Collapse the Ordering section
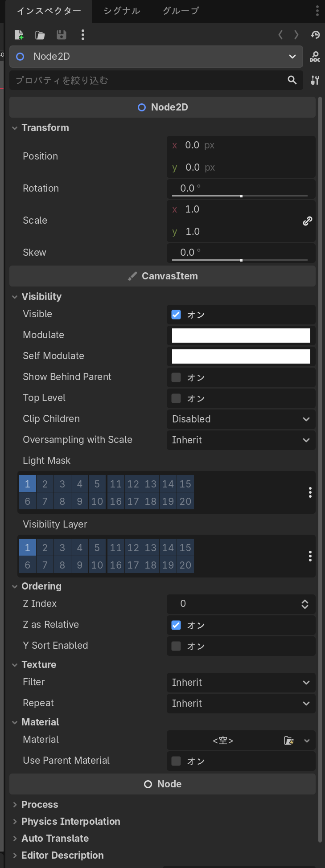Screen dimensions: 325x868 pyautogui.click(x=15, y=586)
